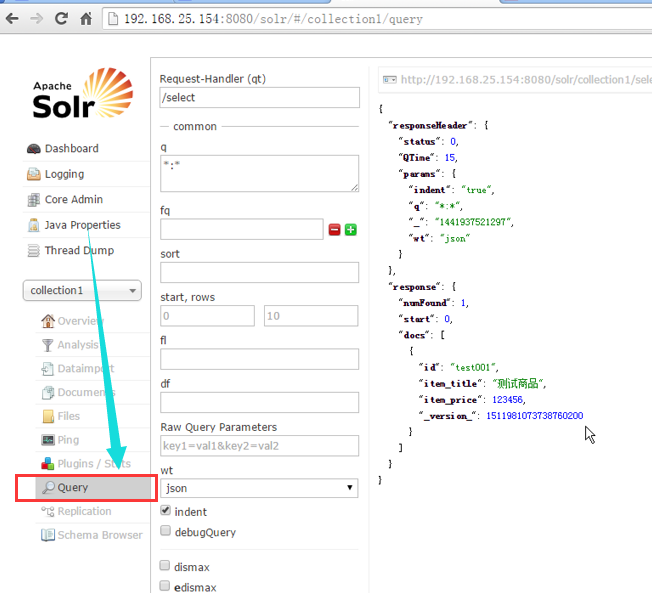Image resolution: width=652 pixels, height=593 pixels.
Task: Click the Java Properties icon
Action: pyautogui.click(x=34, y=225)
